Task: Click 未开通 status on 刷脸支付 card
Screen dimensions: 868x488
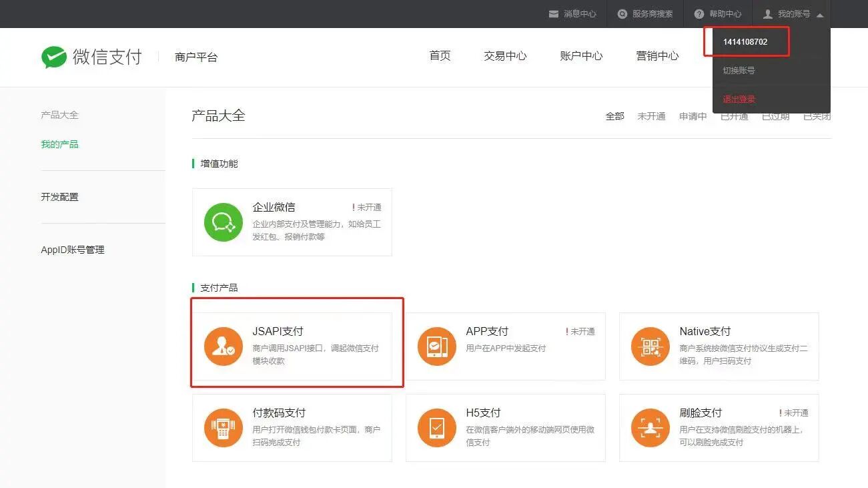Action: coord(793,413)
